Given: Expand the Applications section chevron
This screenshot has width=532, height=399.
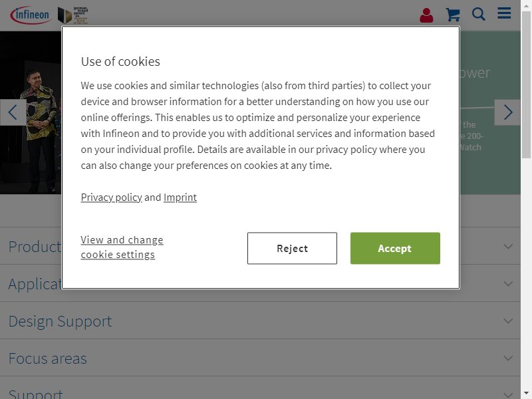Looking at the screenshot, I should click(508, 284).
